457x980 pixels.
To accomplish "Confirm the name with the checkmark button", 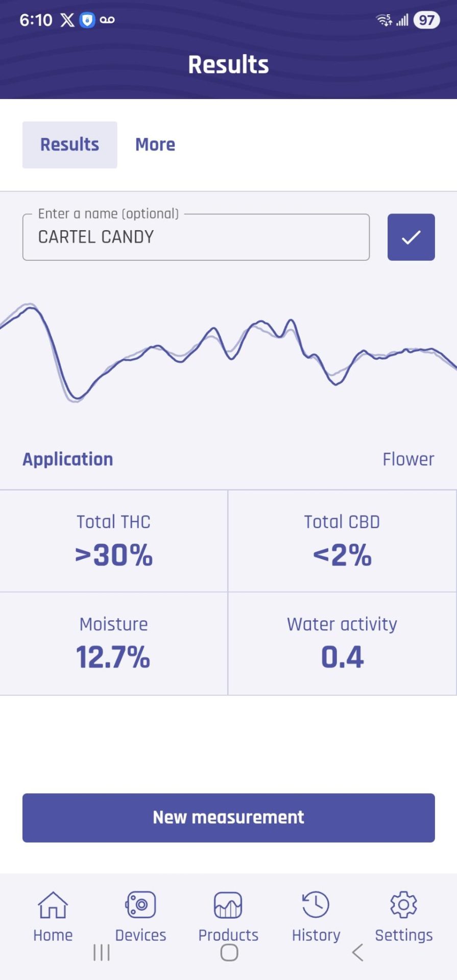I will [411, 237].
